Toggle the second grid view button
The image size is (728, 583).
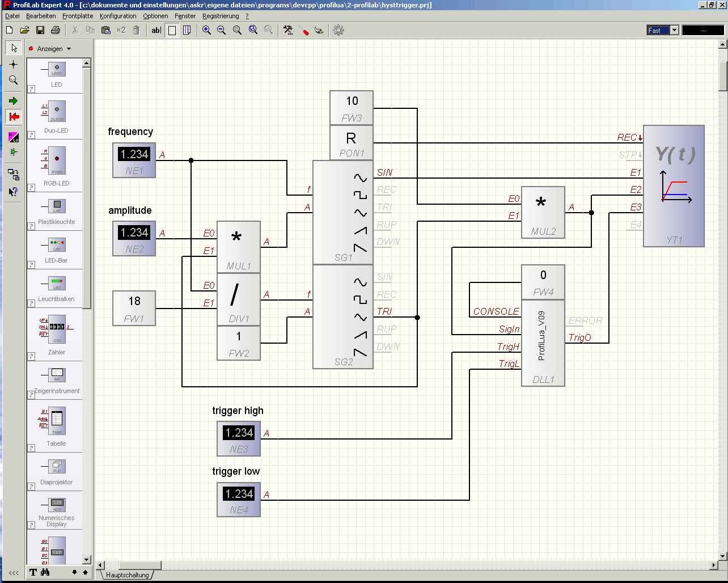[187, 30]
